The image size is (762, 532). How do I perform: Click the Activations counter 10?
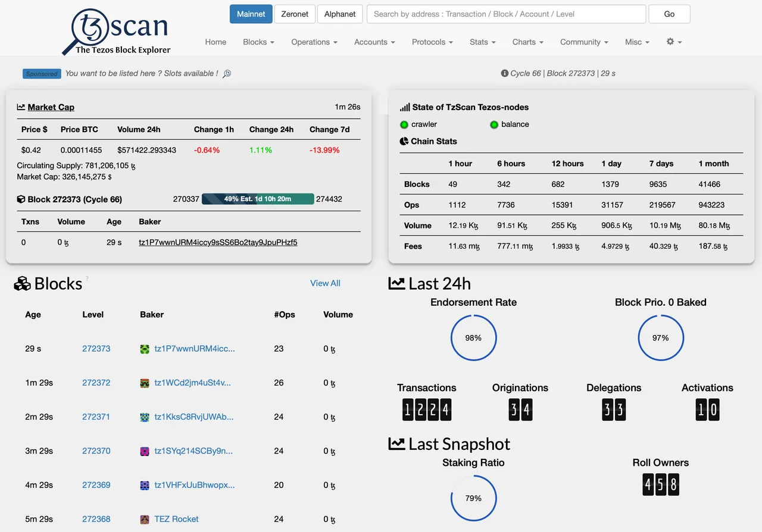coord(707,409)
